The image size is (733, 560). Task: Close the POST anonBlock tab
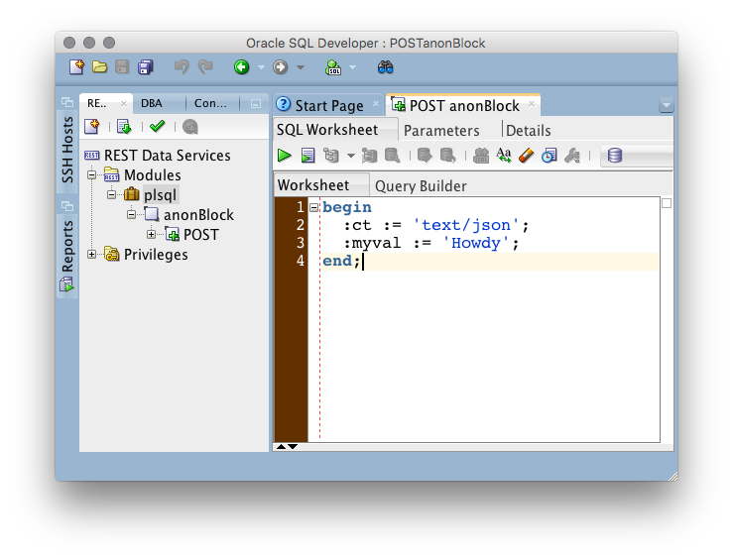[x=532, y=104]
